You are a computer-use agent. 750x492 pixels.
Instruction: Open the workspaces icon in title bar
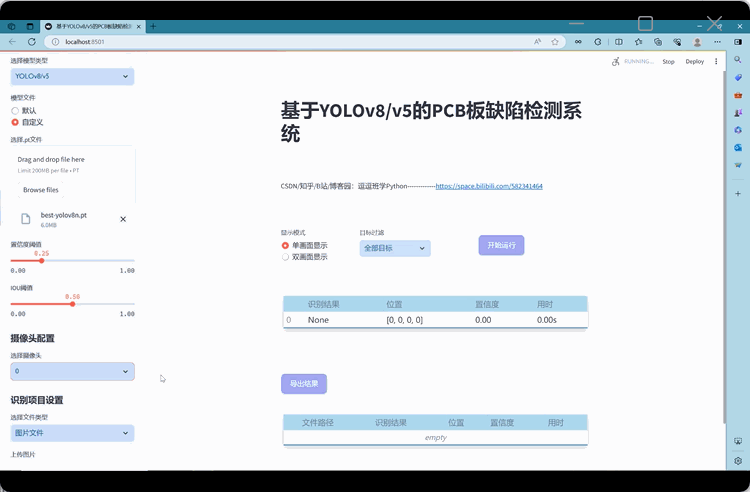pyautogui.click(x=12, y=26)
